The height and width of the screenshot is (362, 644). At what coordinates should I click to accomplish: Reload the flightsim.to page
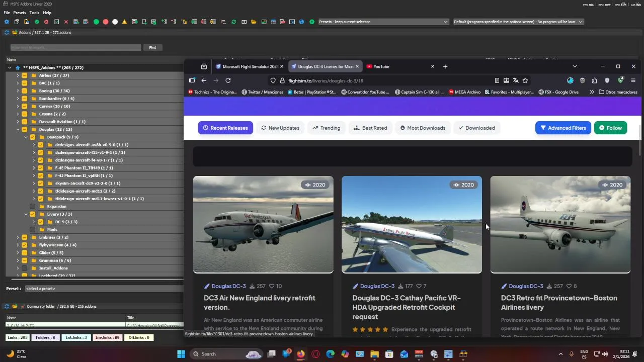coord(228,80)
